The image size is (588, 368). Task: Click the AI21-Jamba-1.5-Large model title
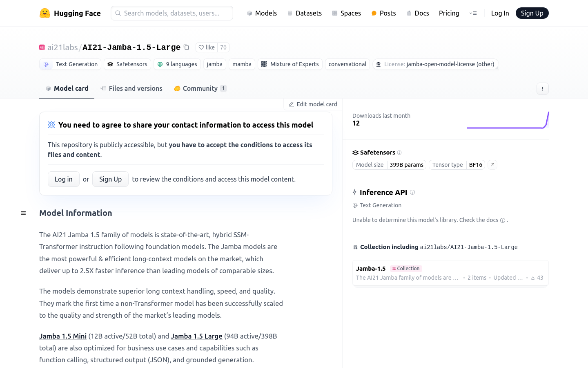coord(131,47)
